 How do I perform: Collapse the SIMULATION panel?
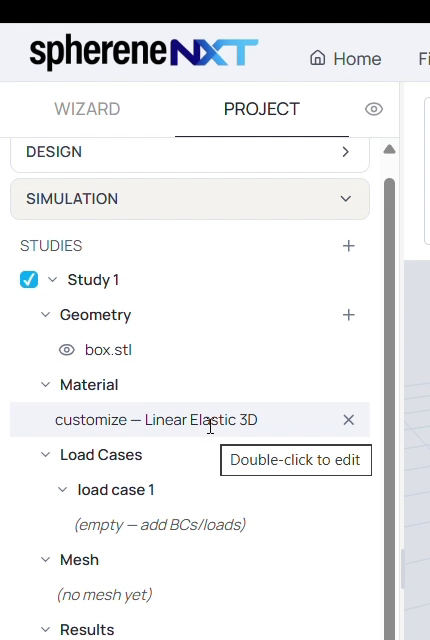[x=190, y=199]
